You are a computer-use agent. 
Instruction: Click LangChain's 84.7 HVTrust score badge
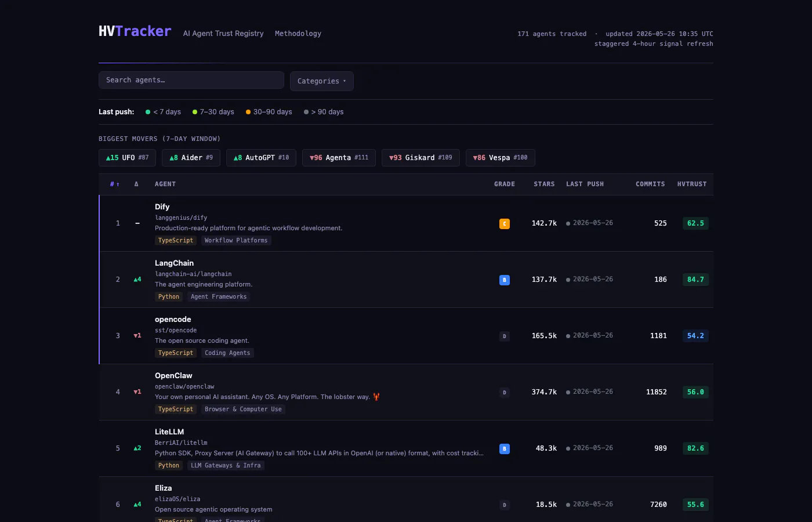coord(695,280)
